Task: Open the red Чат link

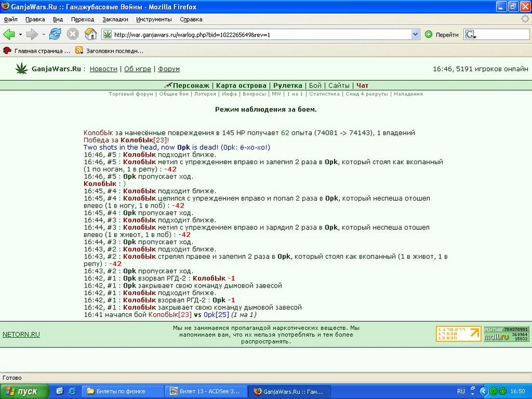Action: pyautogui.click(x=362, y=85)
